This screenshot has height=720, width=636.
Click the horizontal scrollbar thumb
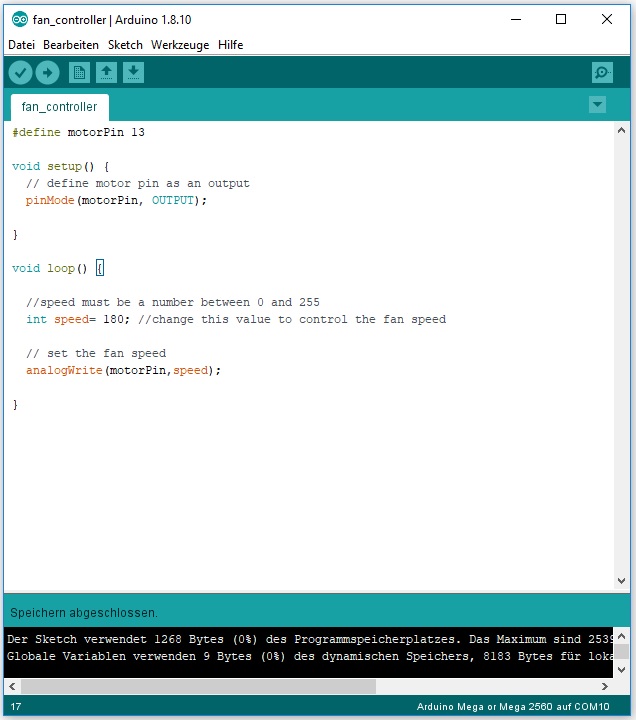pos(198,686)
